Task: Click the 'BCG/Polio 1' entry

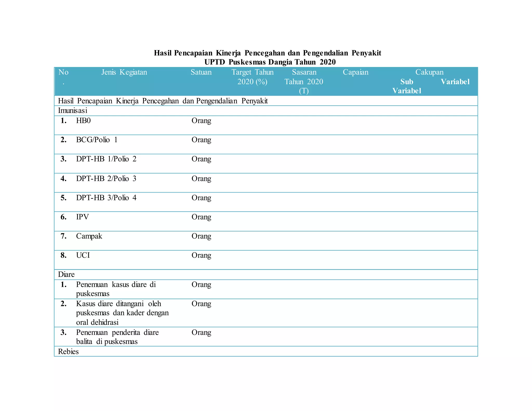Action: click(97, 140)
